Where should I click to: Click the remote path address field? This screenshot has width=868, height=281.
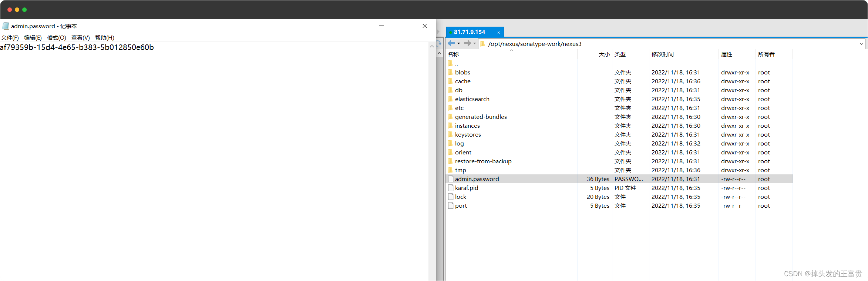[672, 44]
